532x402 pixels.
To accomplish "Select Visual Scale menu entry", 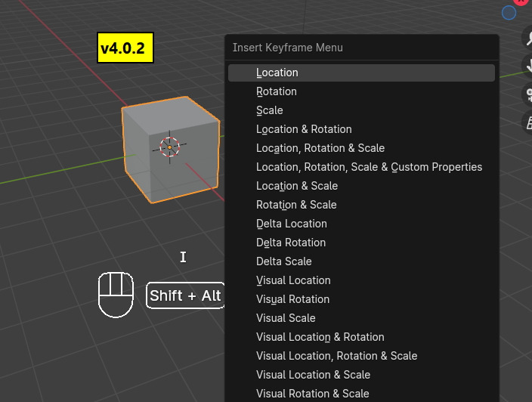I will pos(361,318).
